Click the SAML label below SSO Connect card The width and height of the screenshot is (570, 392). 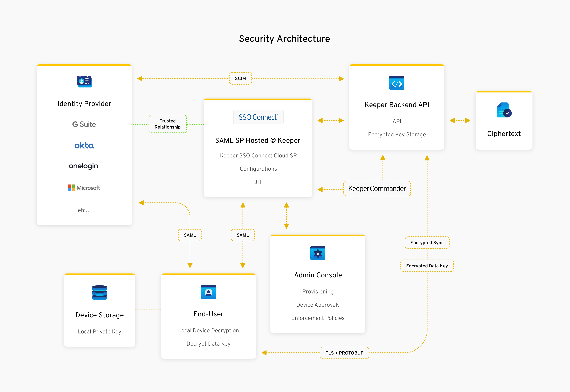coord(243,235)
